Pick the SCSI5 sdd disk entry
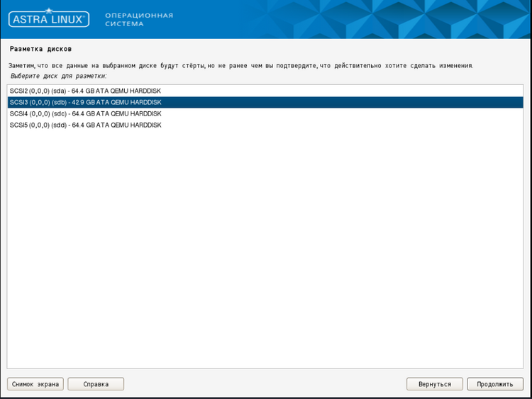This screenshot has height=399, width=532. (x=85, y=125)
